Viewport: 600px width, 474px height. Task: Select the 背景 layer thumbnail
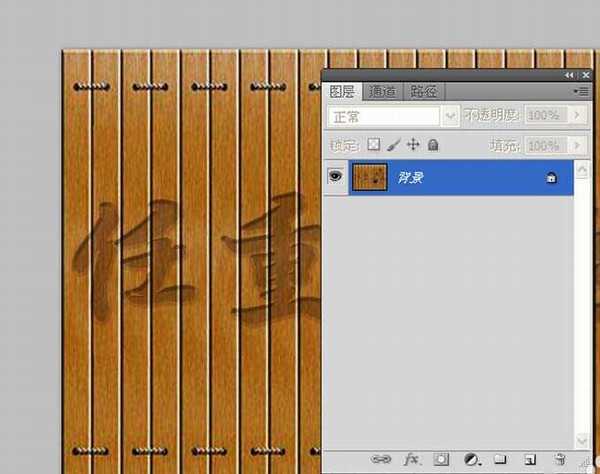(x=368, y=177)
